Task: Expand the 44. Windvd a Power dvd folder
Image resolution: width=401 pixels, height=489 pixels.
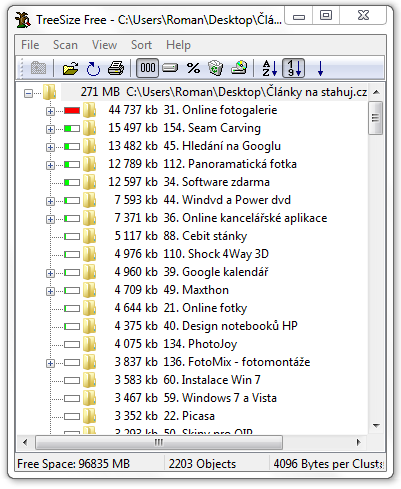Action: 50,201
